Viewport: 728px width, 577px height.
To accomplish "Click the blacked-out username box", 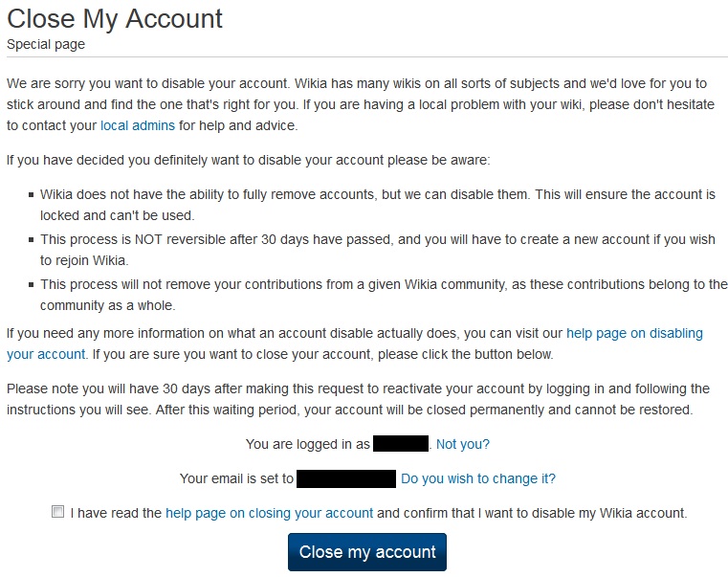I will coord(400,444).
